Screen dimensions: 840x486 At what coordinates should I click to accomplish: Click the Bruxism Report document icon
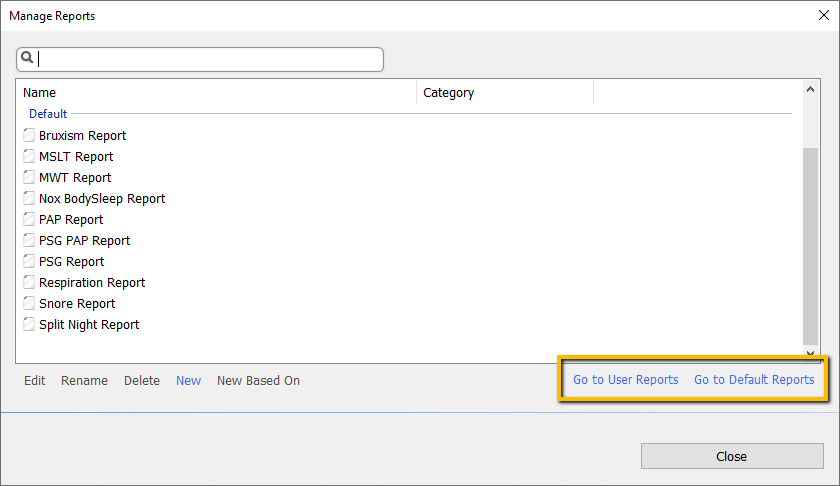click(29, 135)
